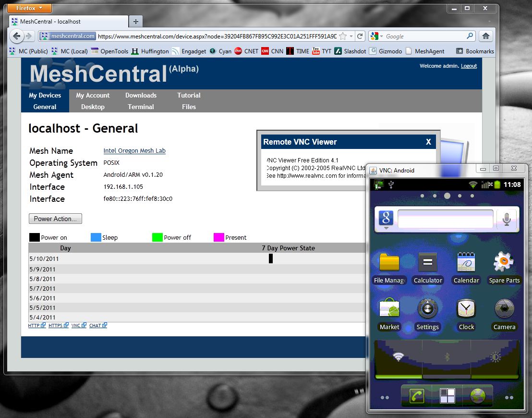Switch to the Terminal sub-tab
532x418 pixels.
(x=141, y=107)
